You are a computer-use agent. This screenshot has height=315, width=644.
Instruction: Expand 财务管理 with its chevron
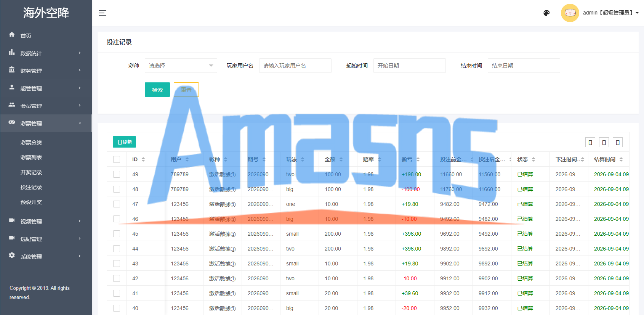click(x=80, y=70)
